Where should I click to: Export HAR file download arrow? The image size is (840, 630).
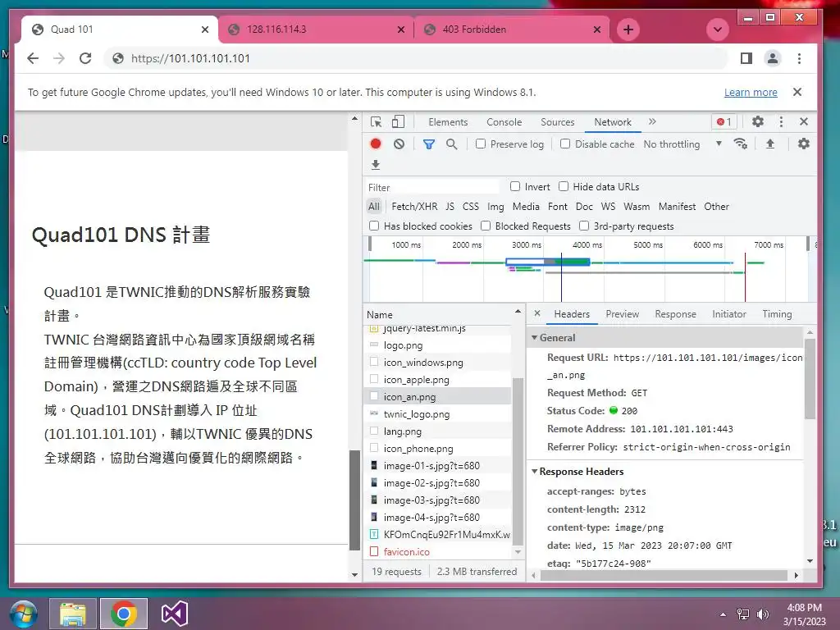[x=376, y=164]
